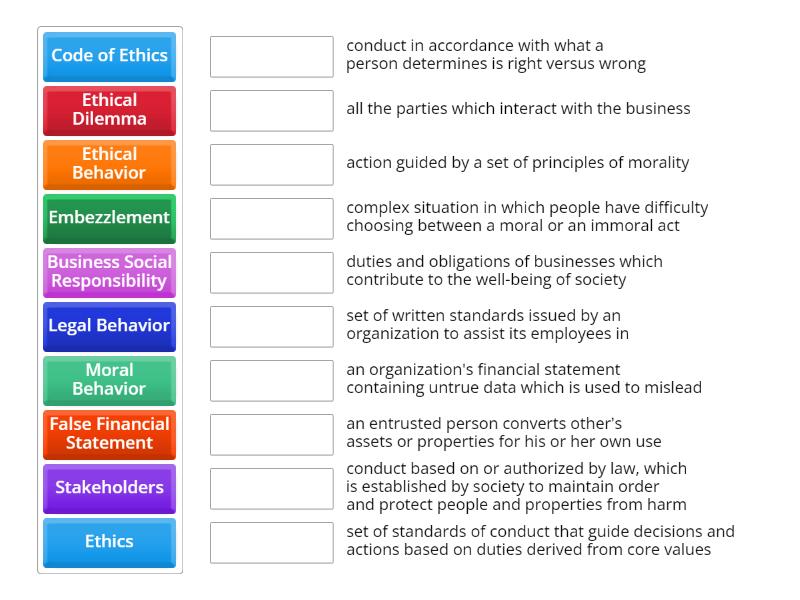
Task: Click the answer box beside Code of Ethics definition
Action: (x=271, y=57)
